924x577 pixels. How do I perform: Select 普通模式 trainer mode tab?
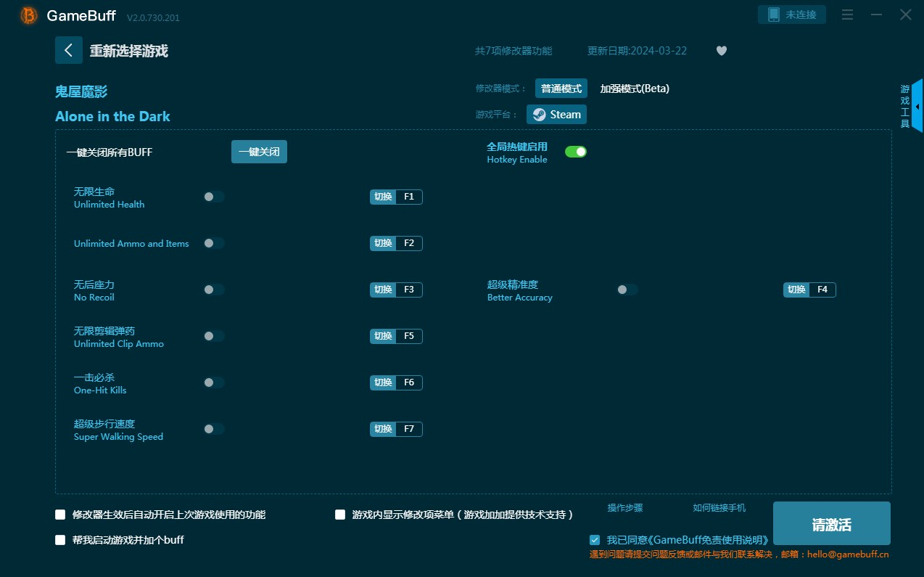561,89
